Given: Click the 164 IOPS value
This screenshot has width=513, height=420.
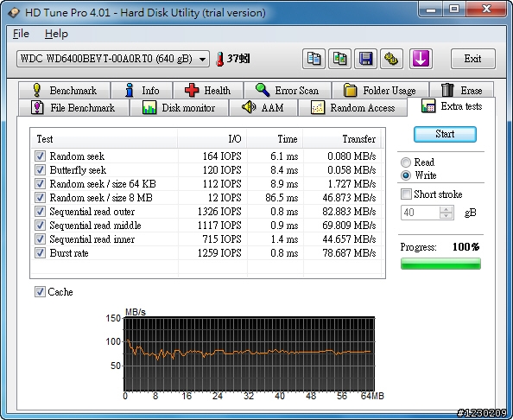Looking at the screenshot, I should 222,156.
